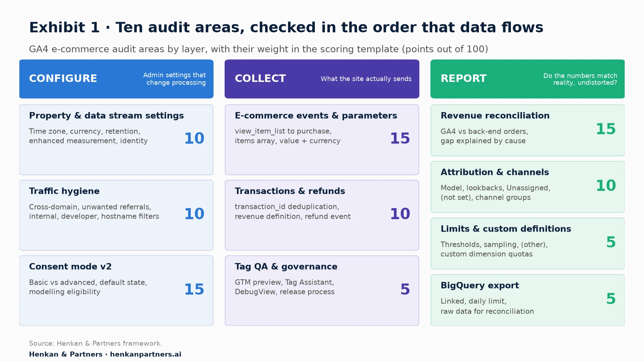Click score 10 in Transactions & refunds card
Image resolution: width=644 pixels, height=362 pixels.
pos(400,214)
